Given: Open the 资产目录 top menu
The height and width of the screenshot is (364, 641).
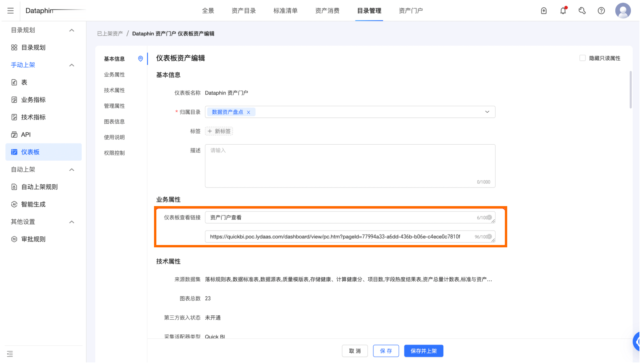Looking at the screenshot, I should (x=244, y=11).
